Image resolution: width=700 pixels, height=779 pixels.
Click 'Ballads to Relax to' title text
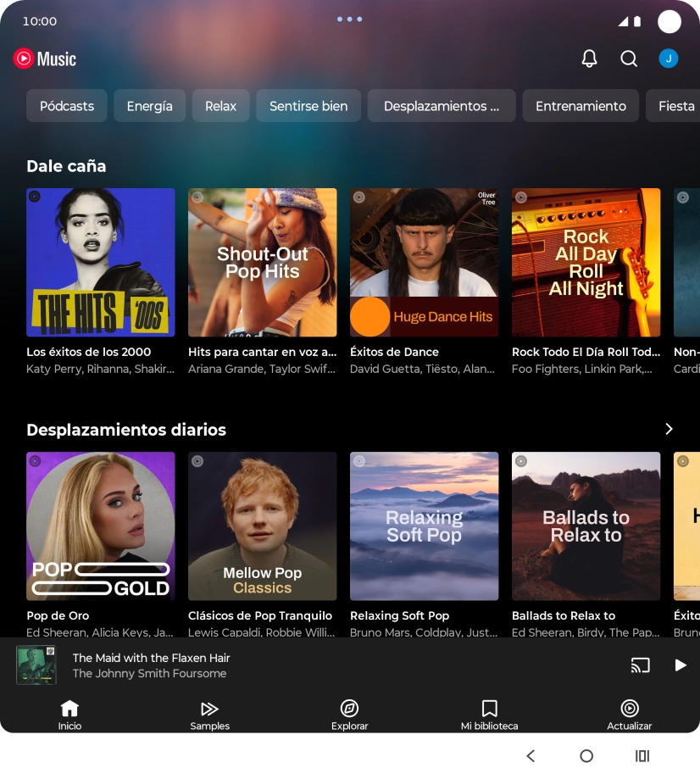(564, 615)
